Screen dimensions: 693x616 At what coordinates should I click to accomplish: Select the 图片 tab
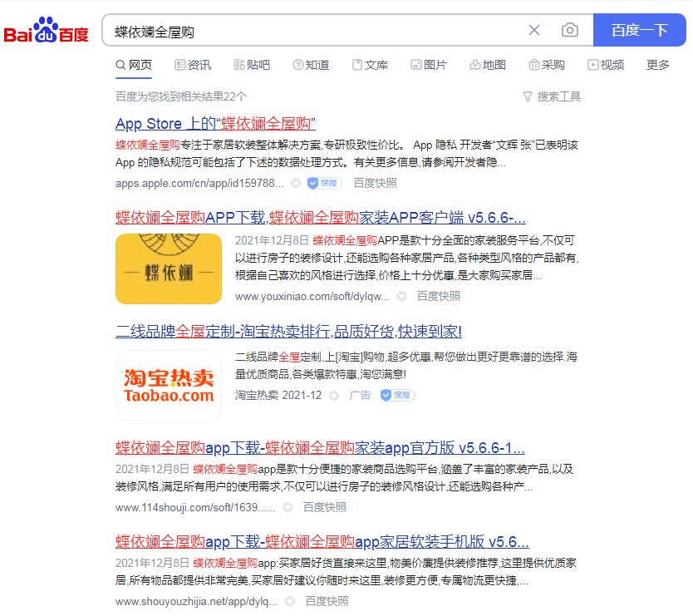[429, 65]
